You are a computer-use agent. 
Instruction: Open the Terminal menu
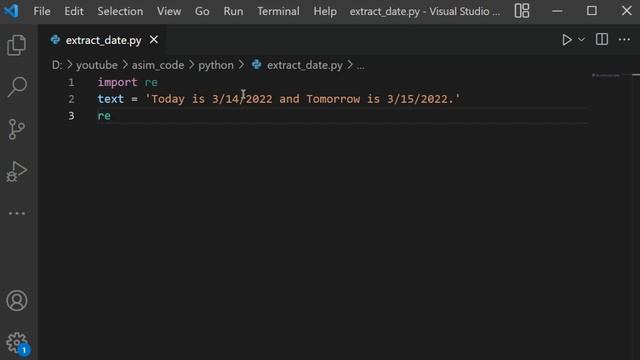(x=278, y=11)
